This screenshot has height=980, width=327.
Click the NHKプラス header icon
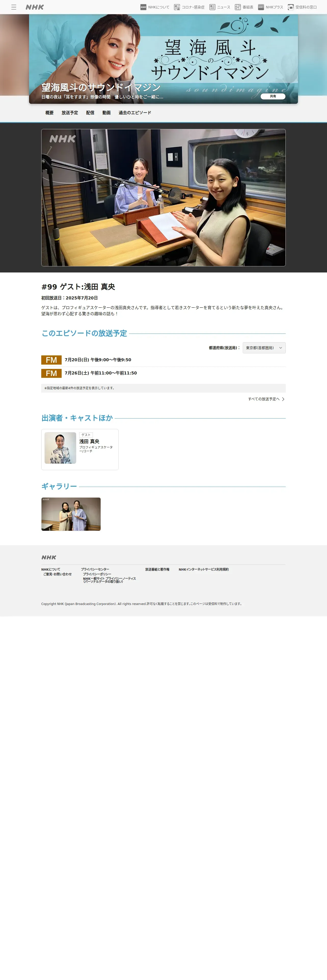click(x=261, y=7)
